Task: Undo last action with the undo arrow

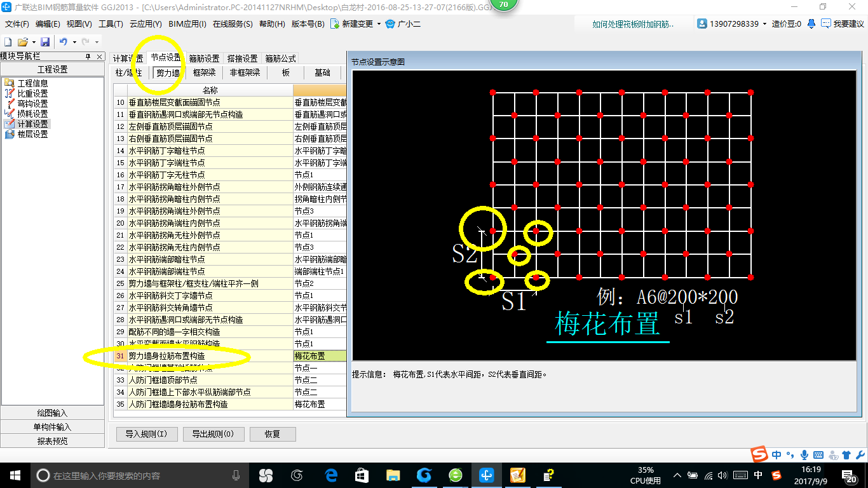Action: point(64,42)
